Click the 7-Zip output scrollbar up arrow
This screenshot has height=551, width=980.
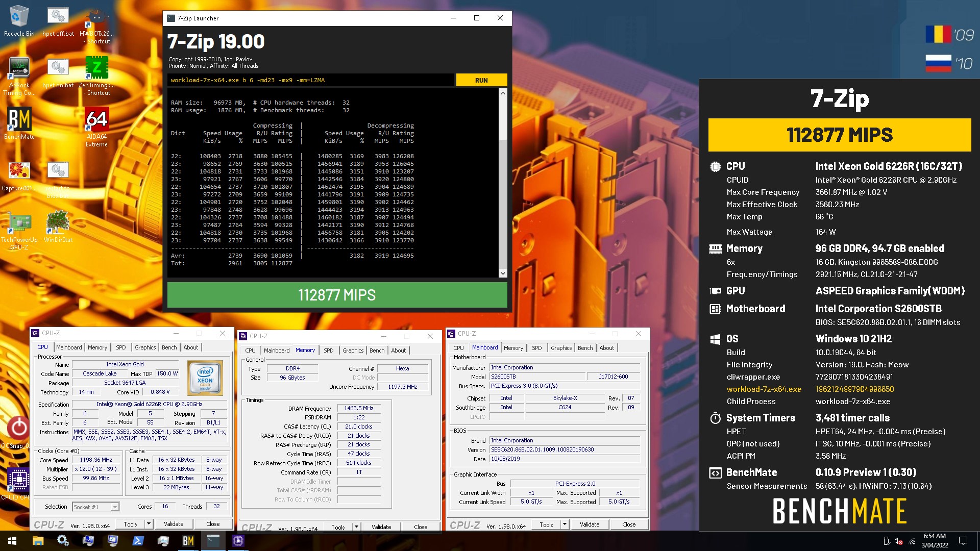coord(503,93)
